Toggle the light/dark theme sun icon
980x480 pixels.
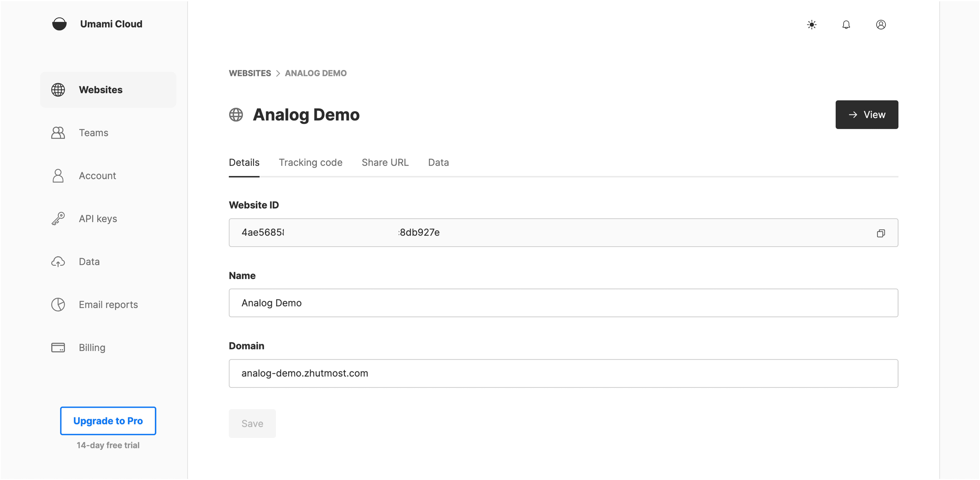(812, 25)
